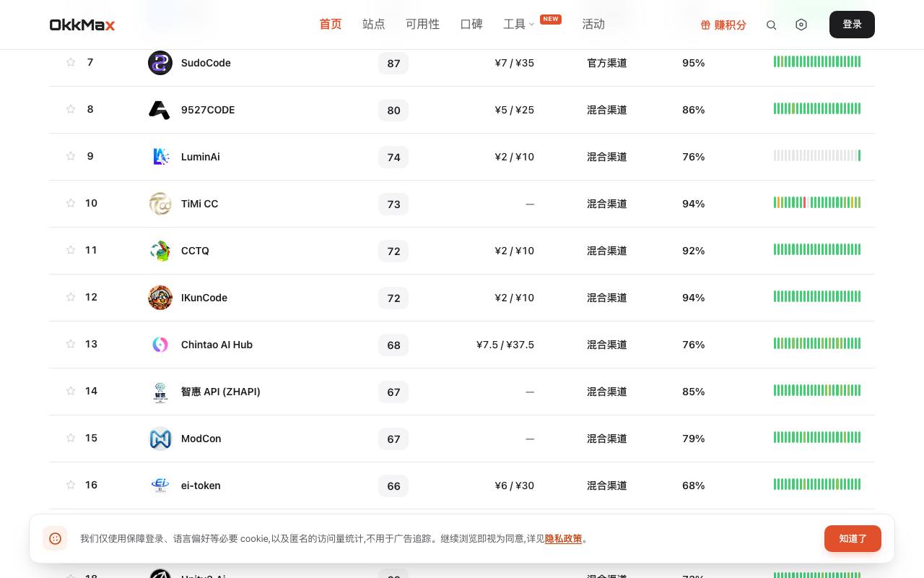
Task: Open the Chintao AI Hub site name
Action: (x=217, y=345)
